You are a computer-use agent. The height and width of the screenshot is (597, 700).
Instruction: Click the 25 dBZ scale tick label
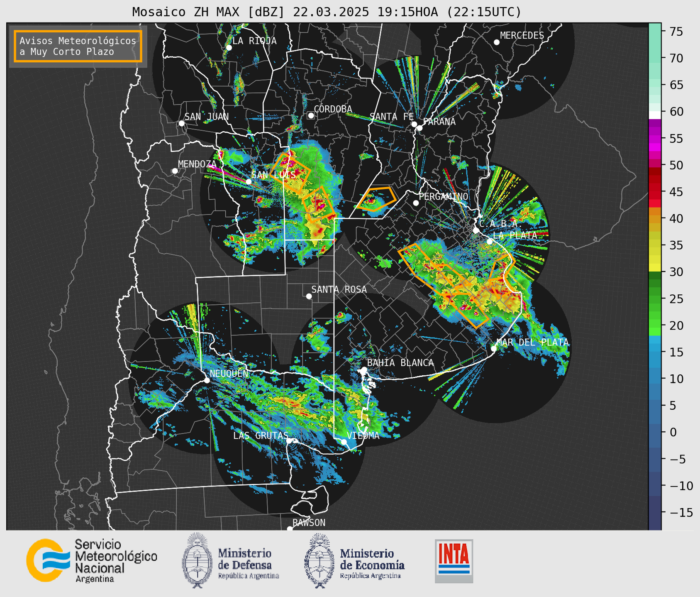[x=676, y=299]
